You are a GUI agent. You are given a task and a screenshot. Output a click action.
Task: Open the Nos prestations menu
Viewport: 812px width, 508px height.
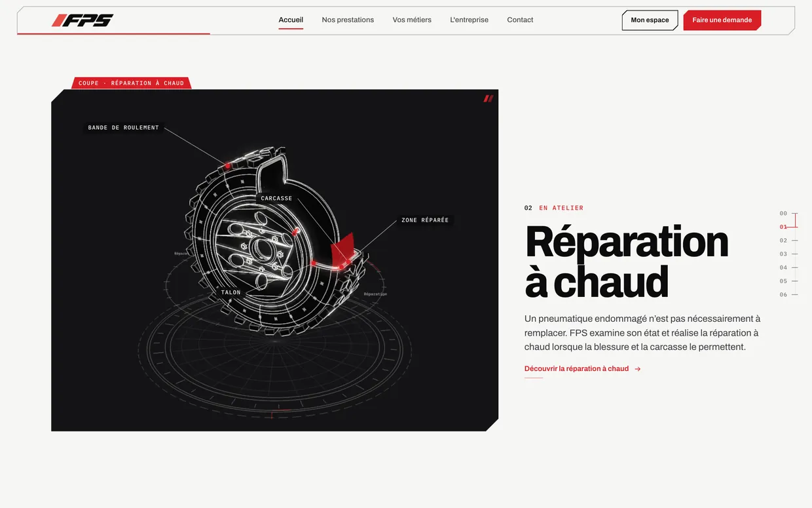pos(348,20)
